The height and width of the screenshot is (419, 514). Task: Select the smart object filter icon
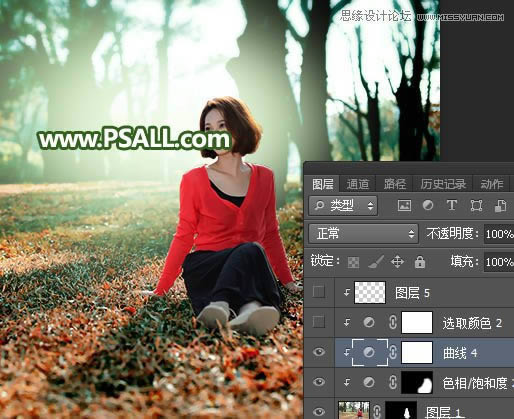(500, 206)
